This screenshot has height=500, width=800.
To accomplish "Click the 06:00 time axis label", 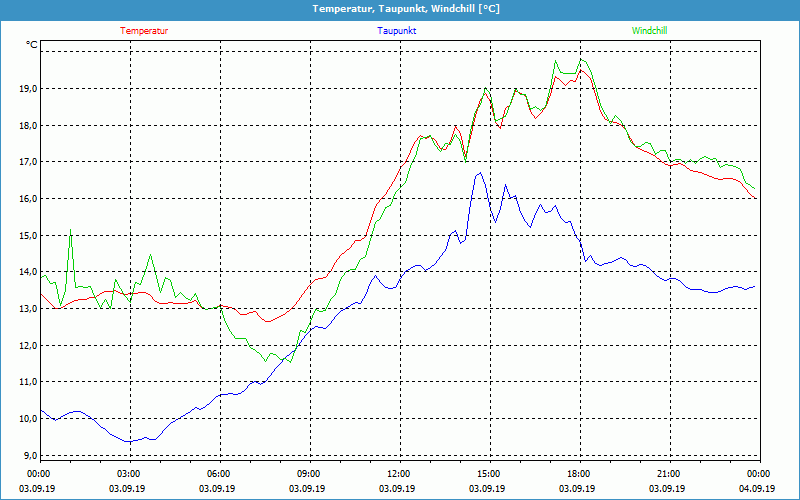I will (218, 474).
